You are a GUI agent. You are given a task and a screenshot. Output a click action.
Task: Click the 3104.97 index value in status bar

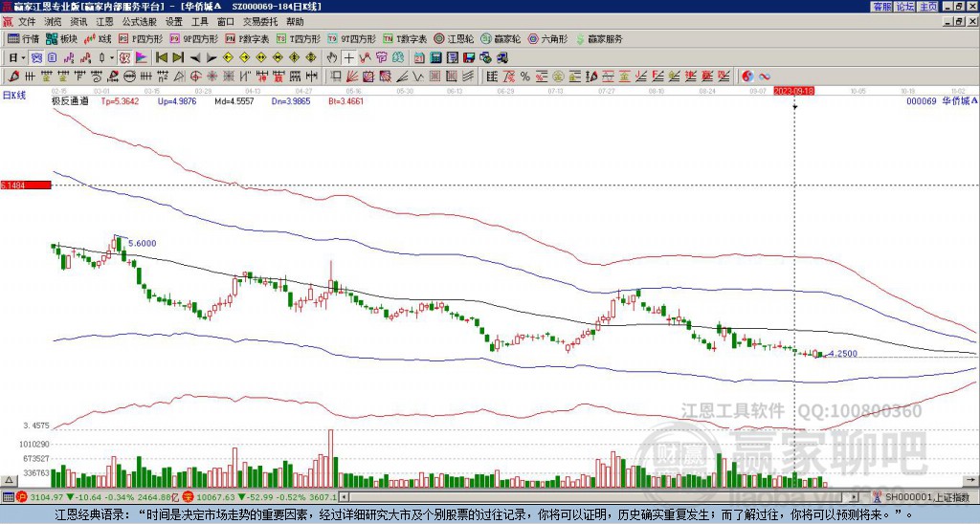coord(47,497)
